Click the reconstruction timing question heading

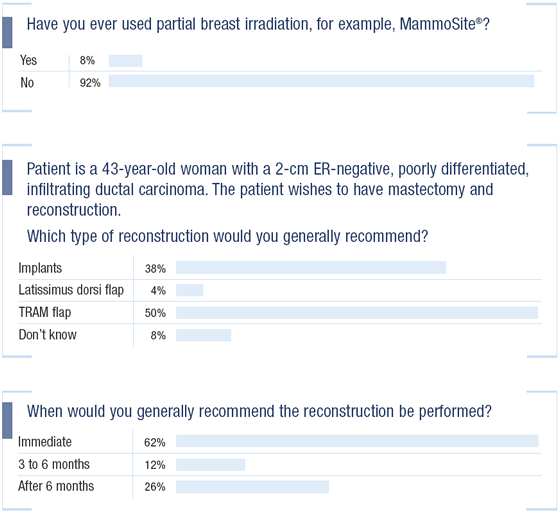point(259,411)
